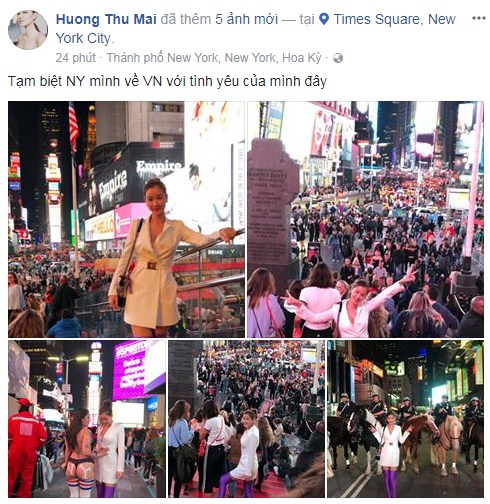Open Huong Thu Mai's profile picture
Screen dimensions: 490x504
28,30
